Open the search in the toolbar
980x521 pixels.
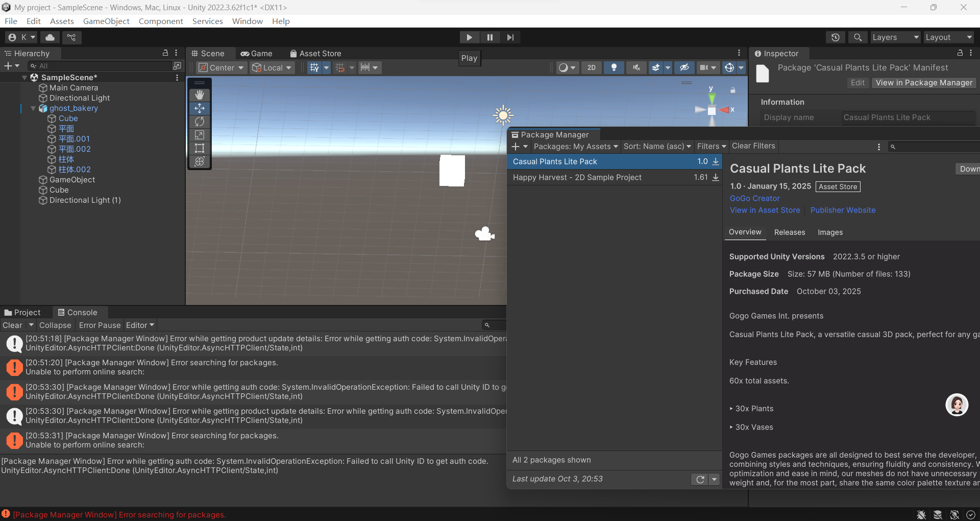(x=857, y=37)
